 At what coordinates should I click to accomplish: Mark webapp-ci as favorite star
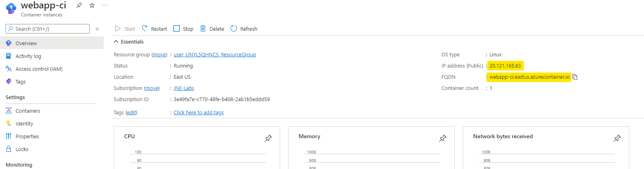click(92, 5)
